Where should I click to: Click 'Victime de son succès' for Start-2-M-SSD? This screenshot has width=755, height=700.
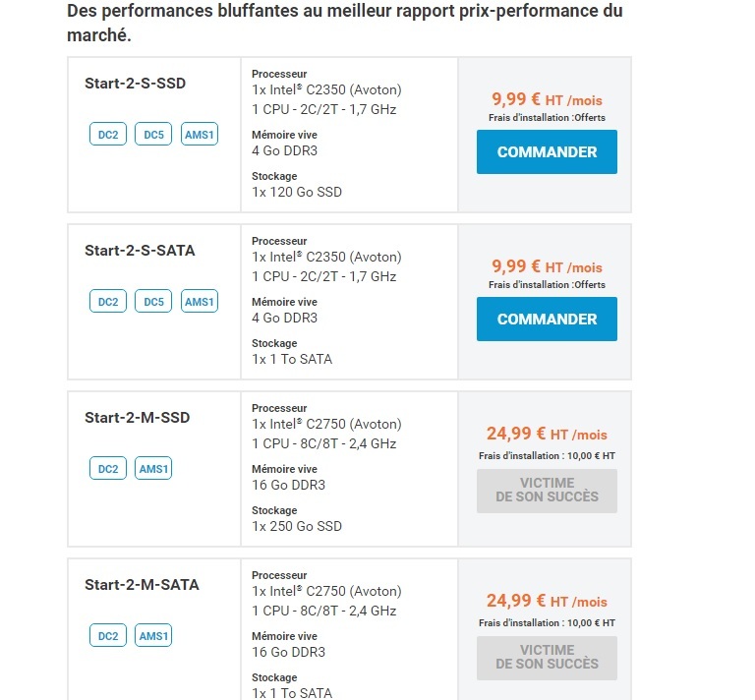coord(547,490)
